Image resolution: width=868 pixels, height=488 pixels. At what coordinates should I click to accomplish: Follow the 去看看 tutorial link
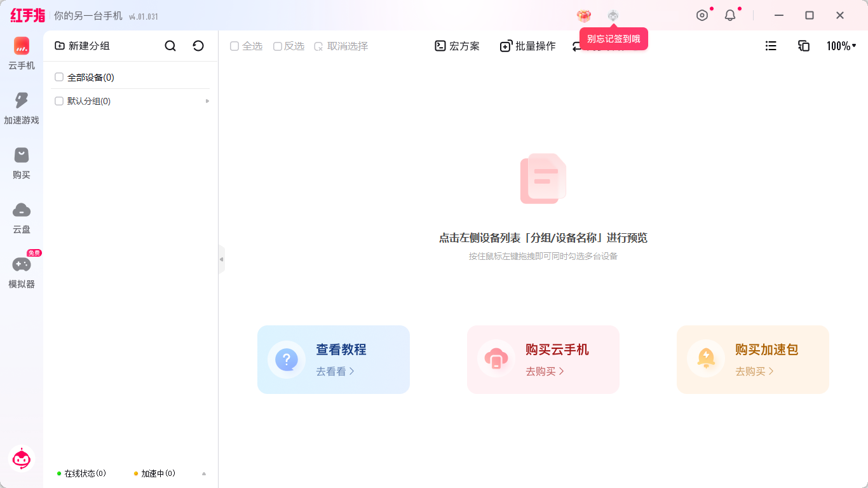pyautogui.click(x=333, y=370)
